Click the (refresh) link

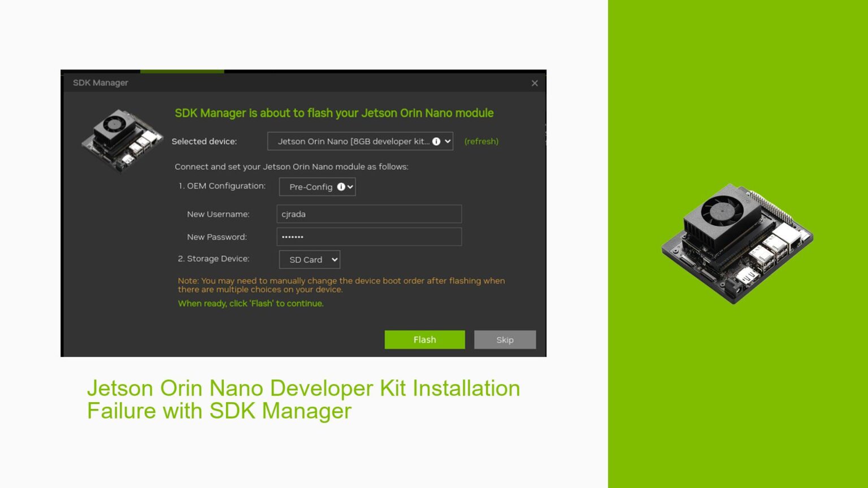pos(481,141)
